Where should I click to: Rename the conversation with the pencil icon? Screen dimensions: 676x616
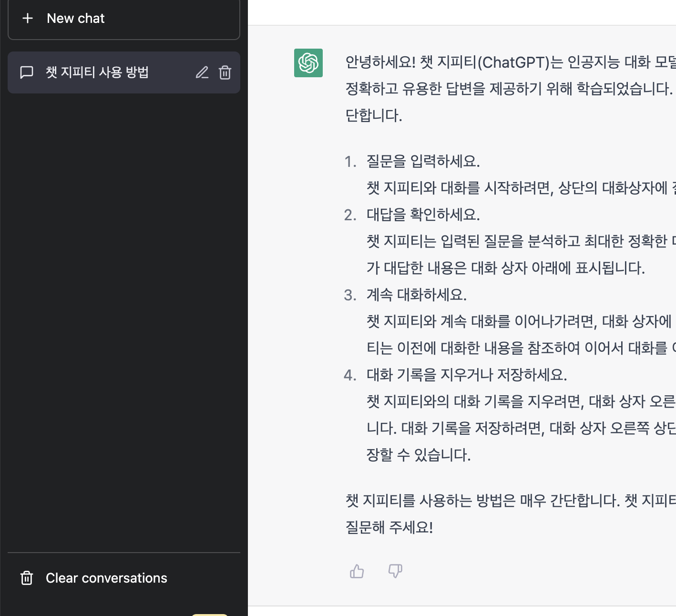tap(202, 72)
